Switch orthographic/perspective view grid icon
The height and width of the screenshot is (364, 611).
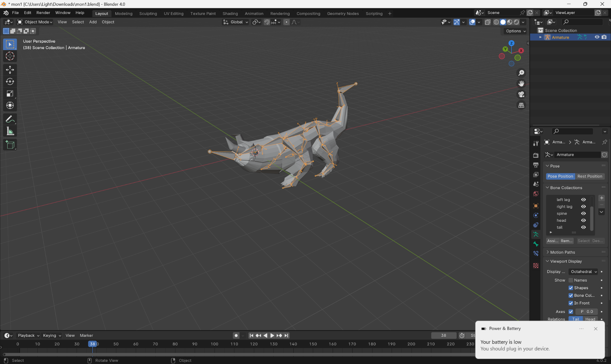(x=521, y=105)
